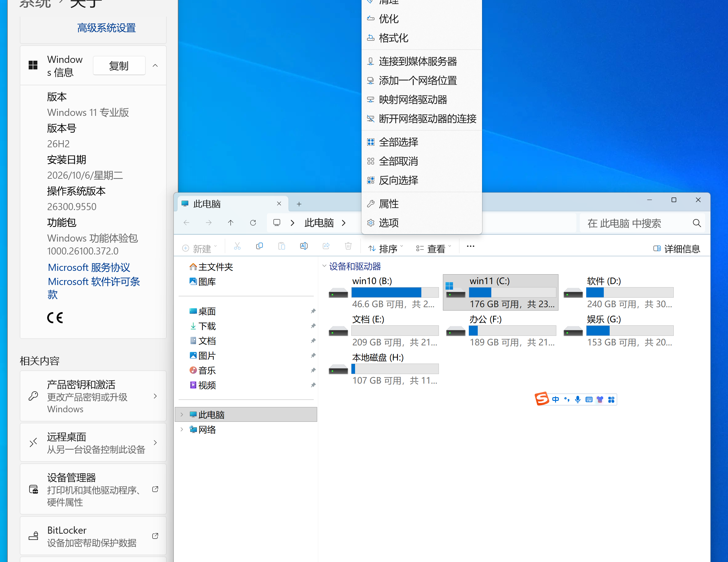
Task: Select the win11 (C:) drive
Action: [501, 292]
